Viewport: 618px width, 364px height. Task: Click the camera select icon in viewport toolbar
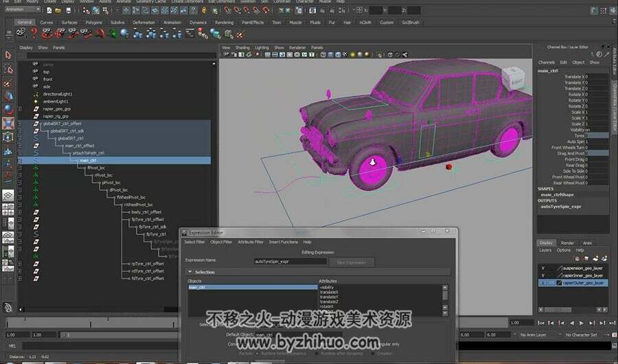[x=226, y=54]
